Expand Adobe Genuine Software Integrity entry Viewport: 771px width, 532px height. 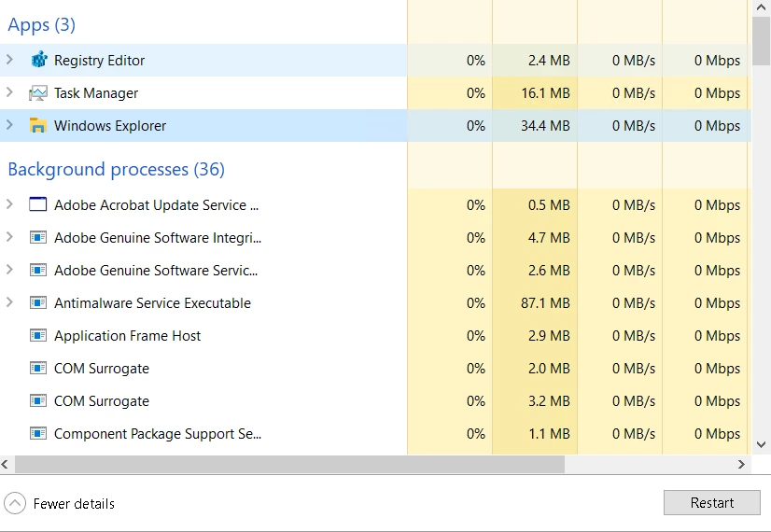pyautogui.click(x=9, y=236)
